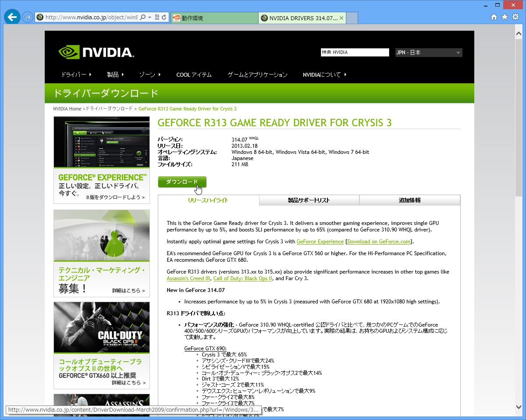Image resolution: width=526 pixels, height=420 pixels.
Task: Select the 製品サポートリスト tab
Action: coord(309,200)
